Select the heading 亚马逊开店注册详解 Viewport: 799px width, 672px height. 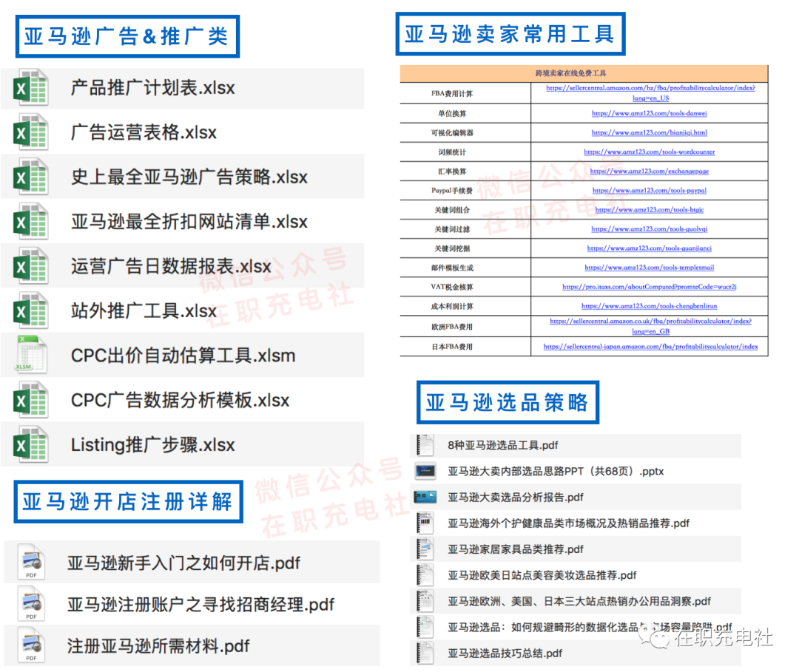[x=128, y=501]
